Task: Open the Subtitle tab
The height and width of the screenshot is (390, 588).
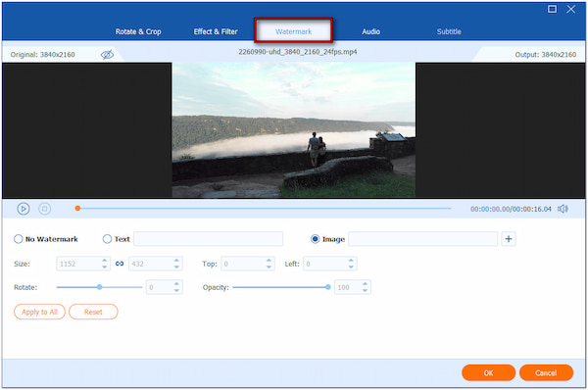Action: pyautogui.click(x=449, y=31)
